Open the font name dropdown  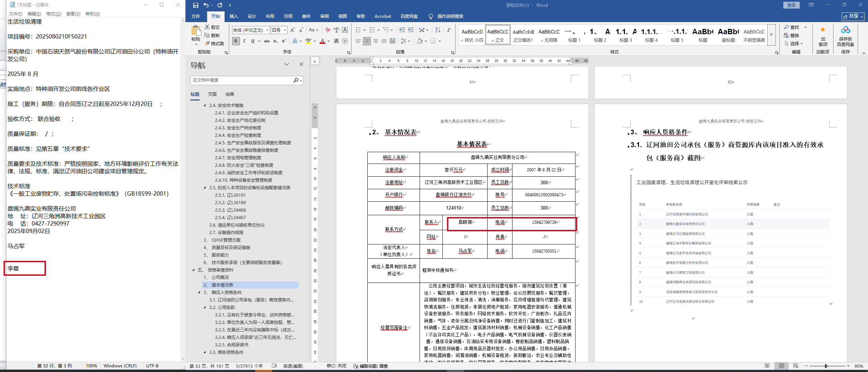[267, 30]
